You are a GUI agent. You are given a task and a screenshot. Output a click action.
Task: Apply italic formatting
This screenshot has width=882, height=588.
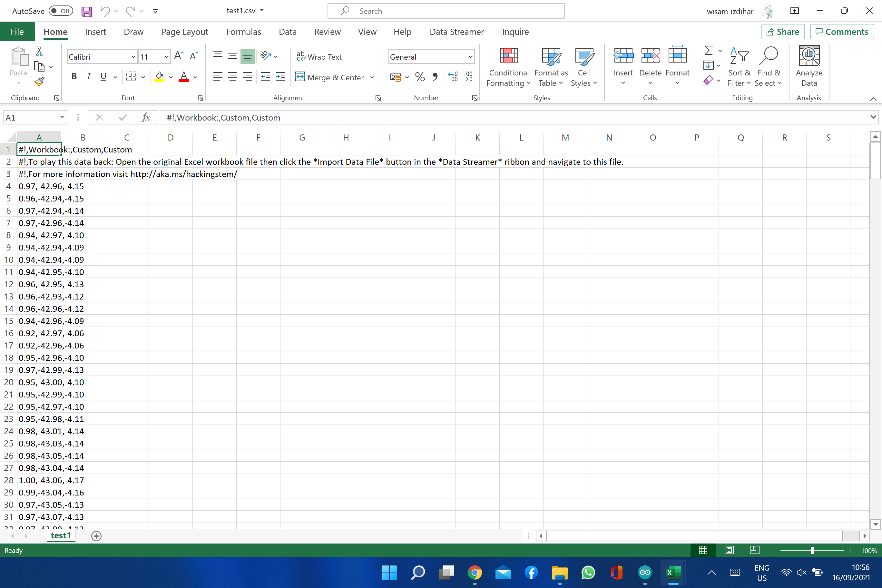89,76
